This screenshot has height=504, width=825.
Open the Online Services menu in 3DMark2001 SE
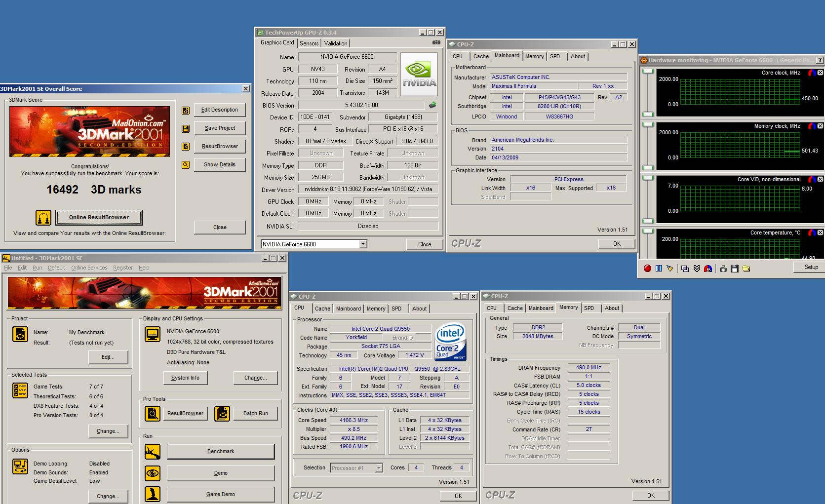(x=89, y=268)
